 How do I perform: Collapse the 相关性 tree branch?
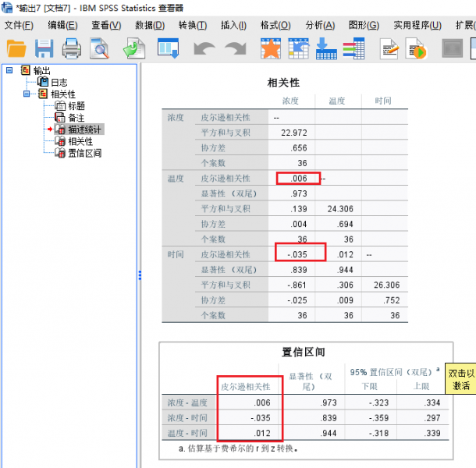coord(27,94)
